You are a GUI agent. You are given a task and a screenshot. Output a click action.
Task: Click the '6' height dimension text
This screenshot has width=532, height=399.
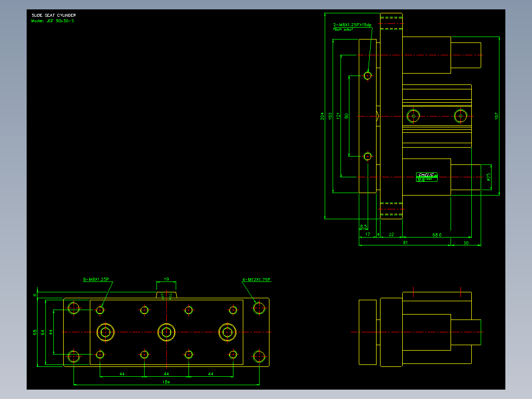[35, 295]
